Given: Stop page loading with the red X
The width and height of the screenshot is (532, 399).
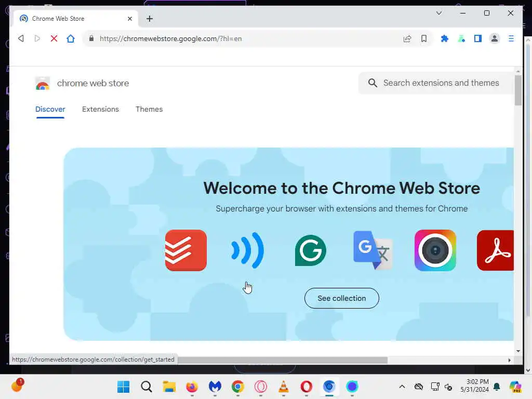Looking at the screenshot, I should 54,38.
